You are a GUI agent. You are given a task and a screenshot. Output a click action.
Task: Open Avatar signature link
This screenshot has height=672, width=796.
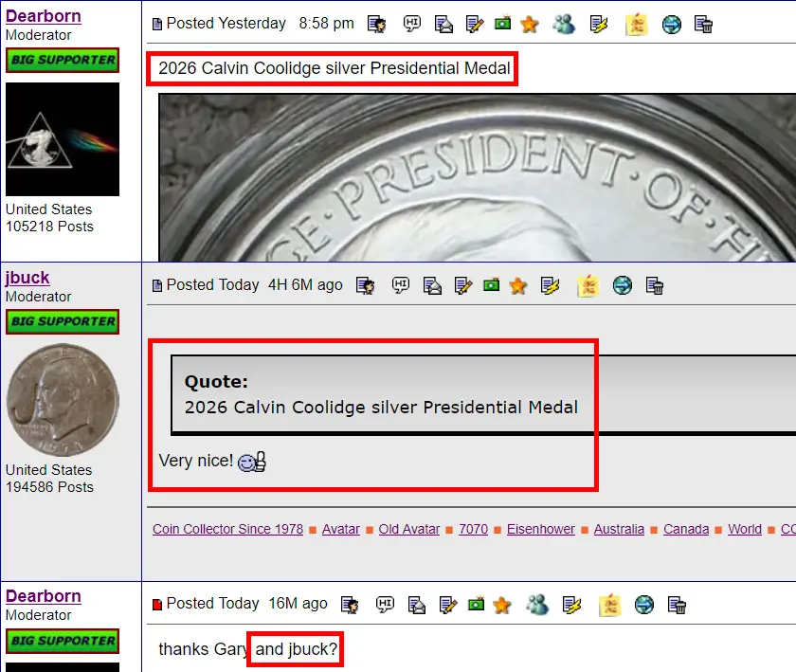[340, 529]
